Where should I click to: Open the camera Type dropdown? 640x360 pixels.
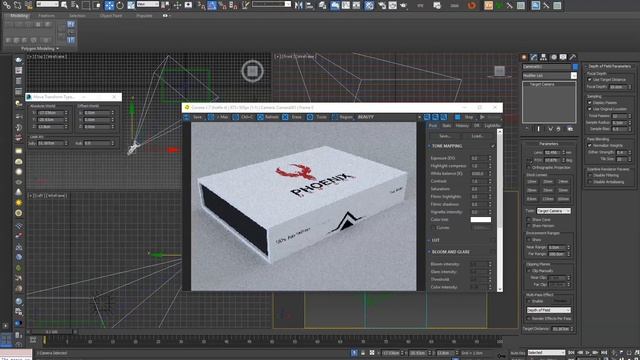(x=553, y=211)
